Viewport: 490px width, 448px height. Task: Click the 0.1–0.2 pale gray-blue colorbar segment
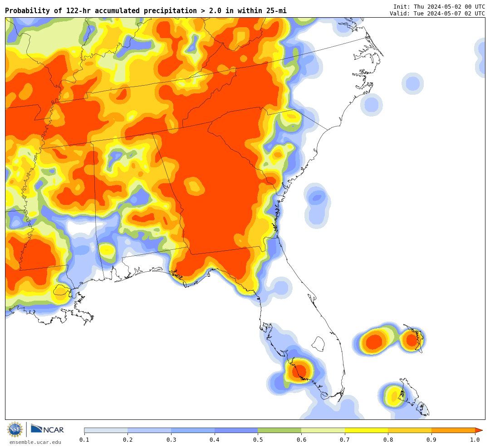(106, 430)
